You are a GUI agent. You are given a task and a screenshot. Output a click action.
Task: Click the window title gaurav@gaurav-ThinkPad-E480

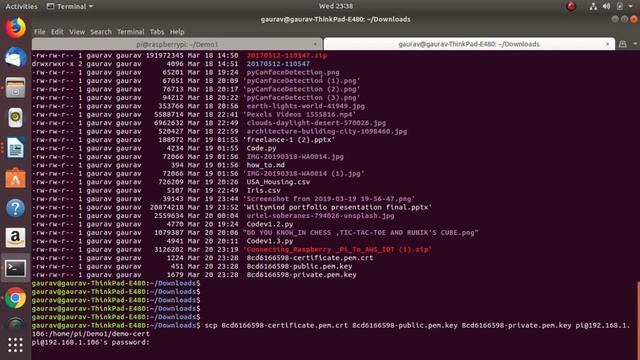(336, 19)
